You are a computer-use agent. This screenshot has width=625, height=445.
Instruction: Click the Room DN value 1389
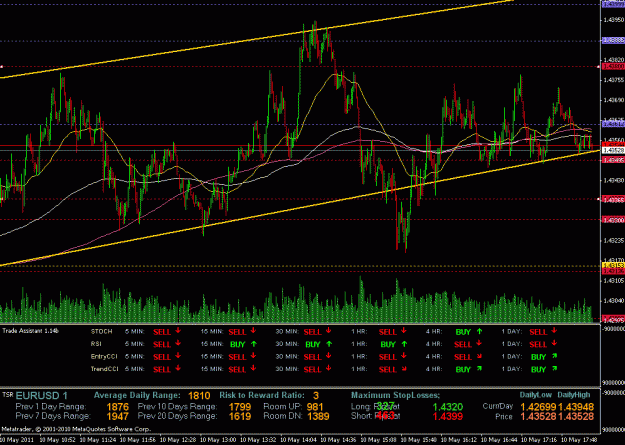coord(318,417)
